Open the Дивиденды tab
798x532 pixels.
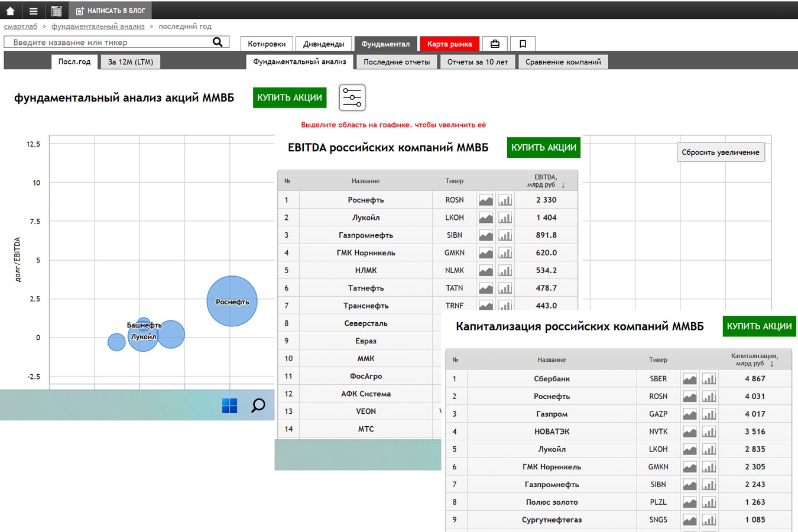(x=323, y=44)
